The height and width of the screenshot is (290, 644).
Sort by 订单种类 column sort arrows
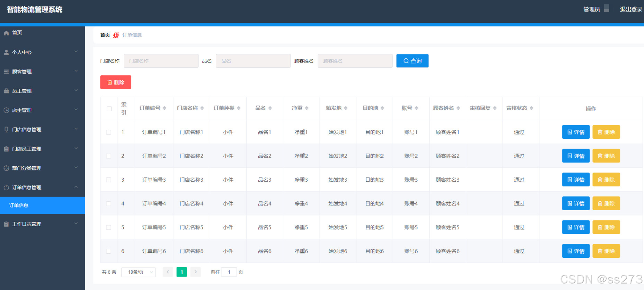pyautogui.click(x=239, y=108)
